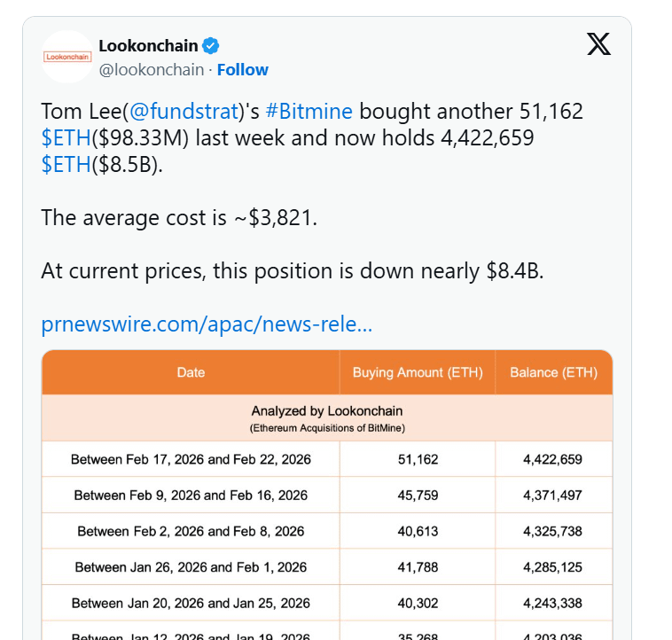Click the X logo icon
Viewport: 672px width, 640px height.
click(598, 43)
